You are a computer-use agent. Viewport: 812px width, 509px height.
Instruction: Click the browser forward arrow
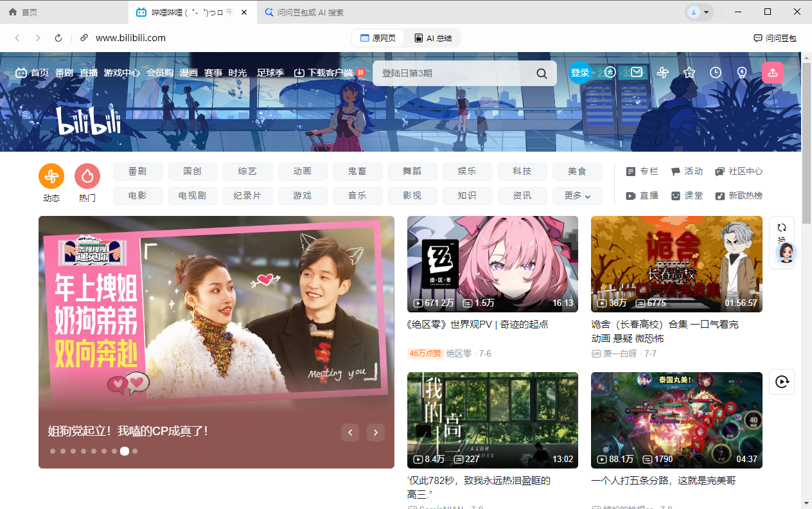(x=38, y=38)
